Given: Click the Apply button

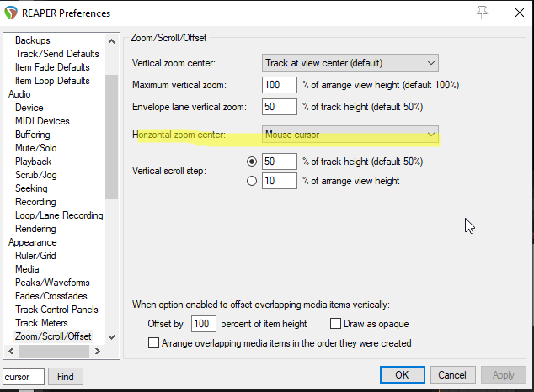Looking at the screenshot, I should point(504,375).
